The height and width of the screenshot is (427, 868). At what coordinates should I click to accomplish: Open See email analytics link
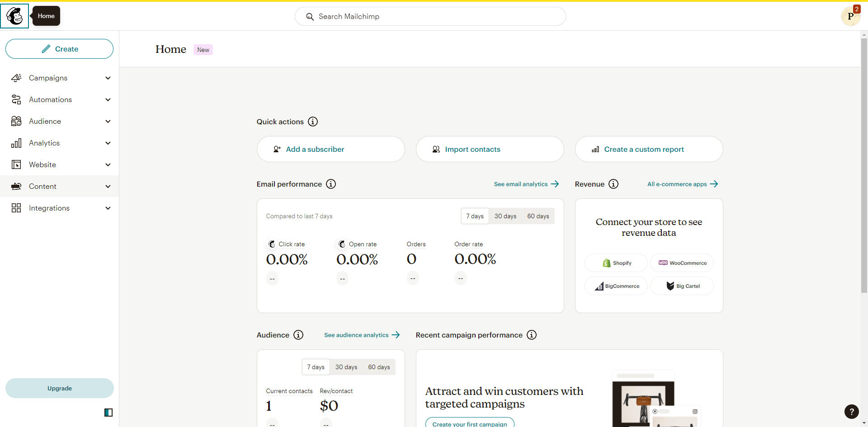pos(527,184)
